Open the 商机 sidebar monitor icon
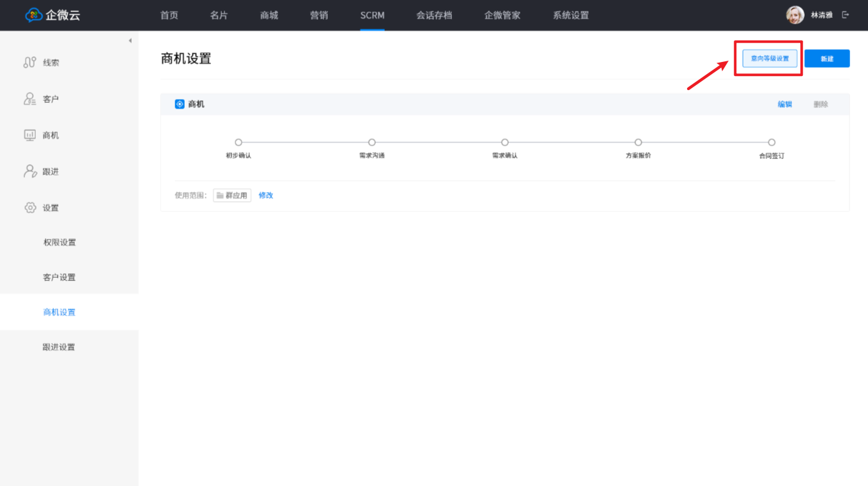This screenshot has width=868, height=486. click(x=29, y=135)
